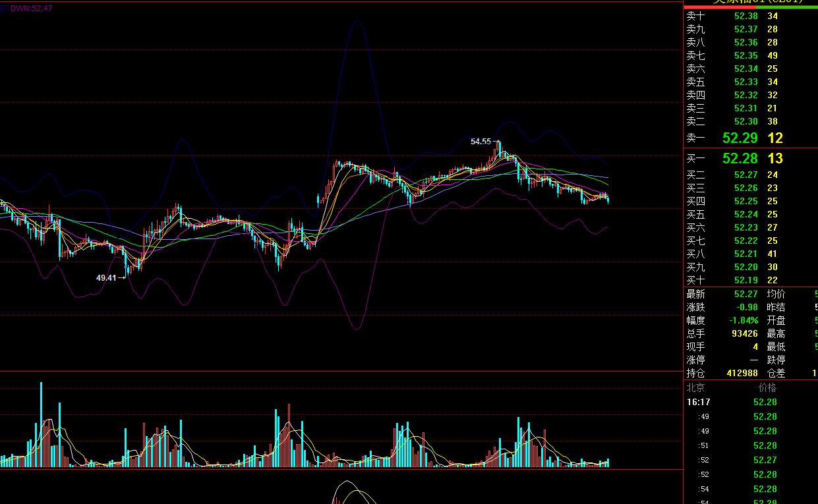Click the 买四 price 52.25
This screenshot has width=818, height=504.
tap(746, 201)
